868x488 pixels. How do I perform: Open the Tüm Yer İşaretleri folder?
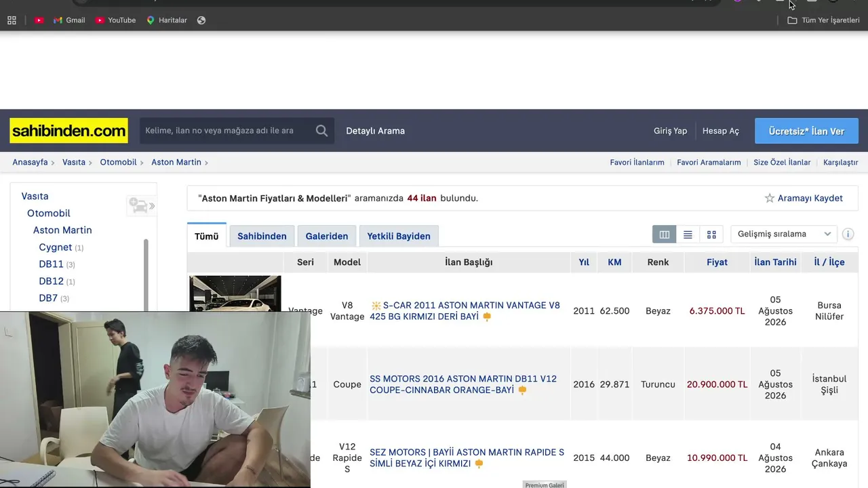(823, 20)
